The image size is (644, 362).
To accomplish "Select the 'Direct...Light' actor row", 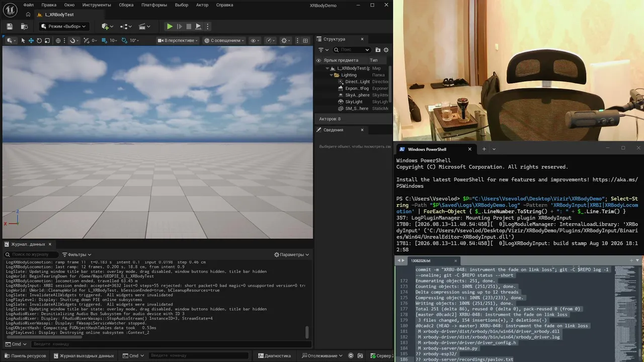I will (357, 81).
